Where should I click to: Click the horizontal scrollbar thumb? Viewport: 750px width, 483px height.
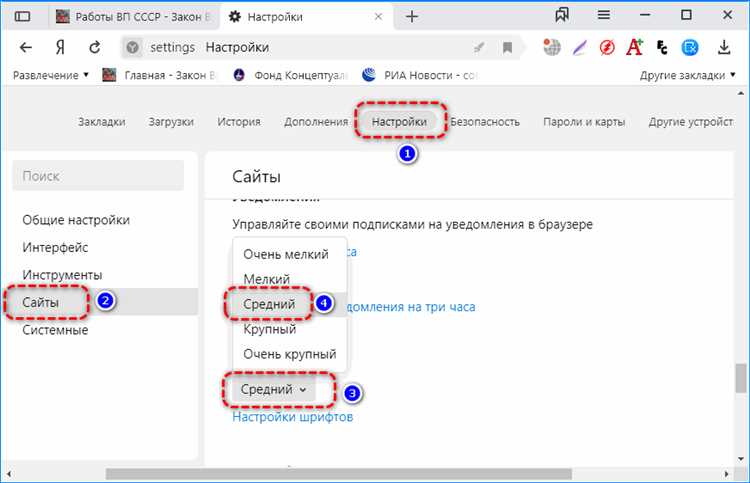pyautogui.click(x=339, y=474)
